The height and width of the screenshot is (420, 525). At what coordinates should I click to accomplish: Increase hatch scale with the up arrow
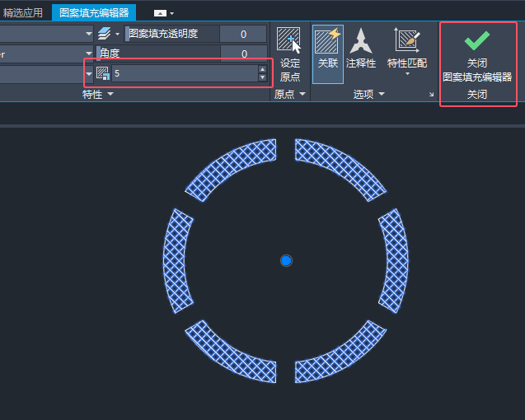tap(262, 69)
